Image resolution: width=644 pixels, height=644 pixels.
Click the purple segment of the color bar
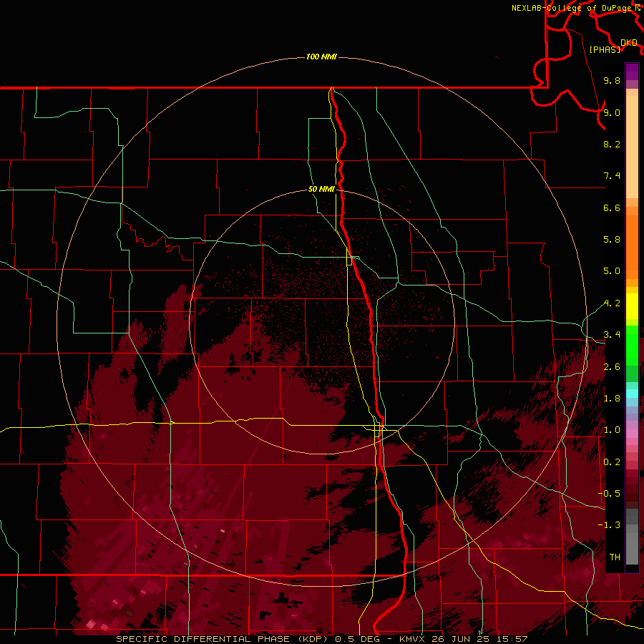tap(632, 72)
